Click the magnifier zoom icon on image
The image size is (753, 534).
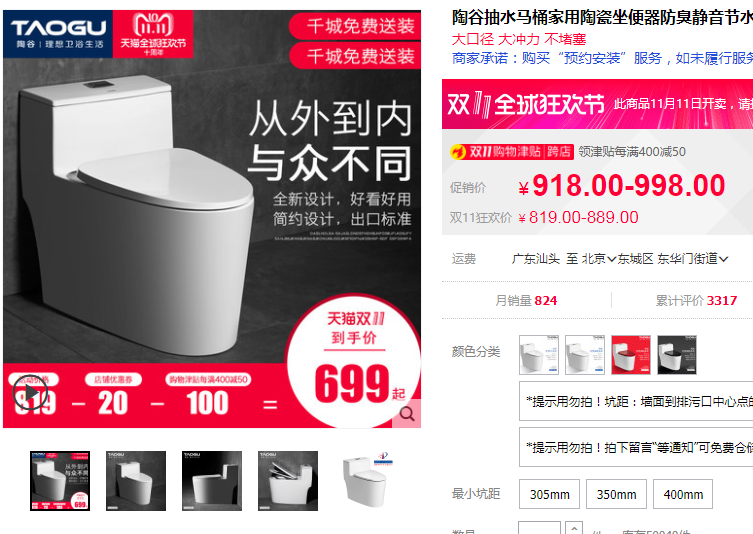pos(407,413)
